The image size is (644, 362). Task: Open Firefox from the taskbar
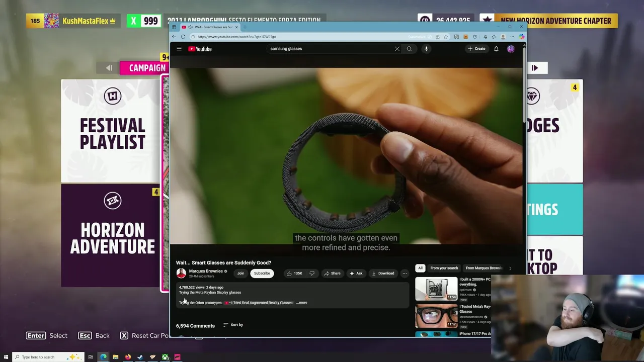pyautogui.click(x=128, y=357)
